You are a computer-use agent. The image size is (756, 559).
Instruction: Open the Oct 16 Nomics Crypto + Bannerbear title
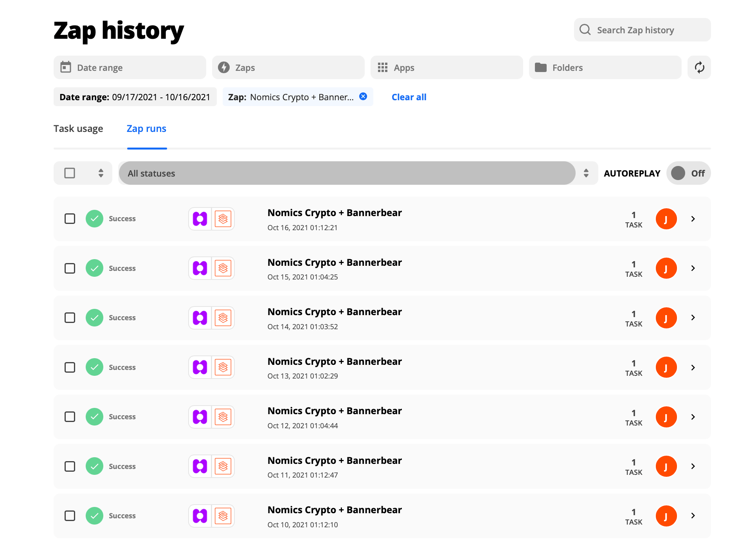335,213
